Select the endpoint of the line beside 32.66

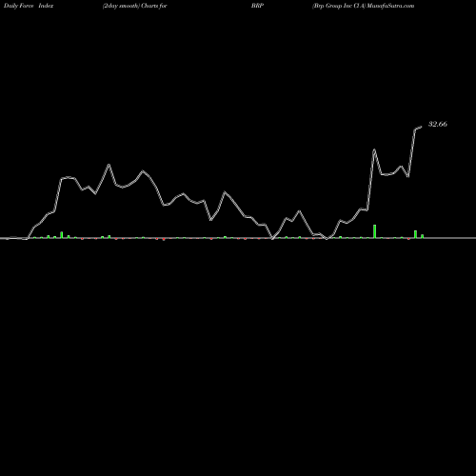click(x=422, y=128)
